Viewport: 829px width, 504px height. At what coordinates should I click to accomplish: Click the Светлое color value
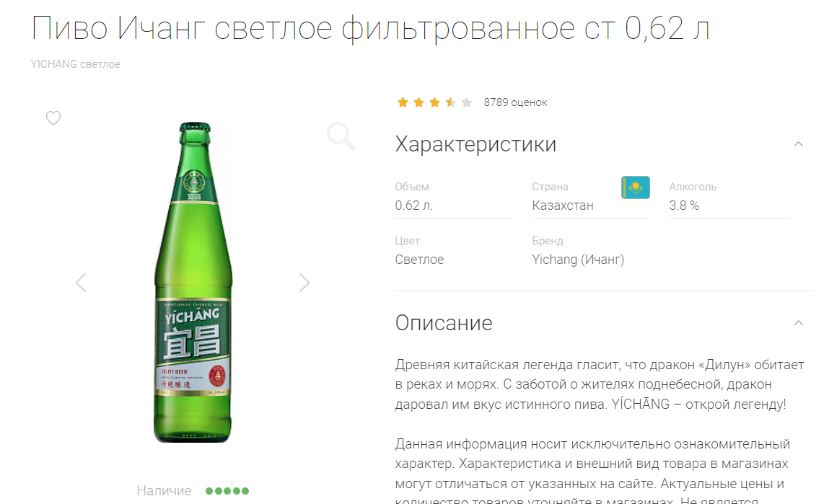pyautogui.click(x=419, y=260)
